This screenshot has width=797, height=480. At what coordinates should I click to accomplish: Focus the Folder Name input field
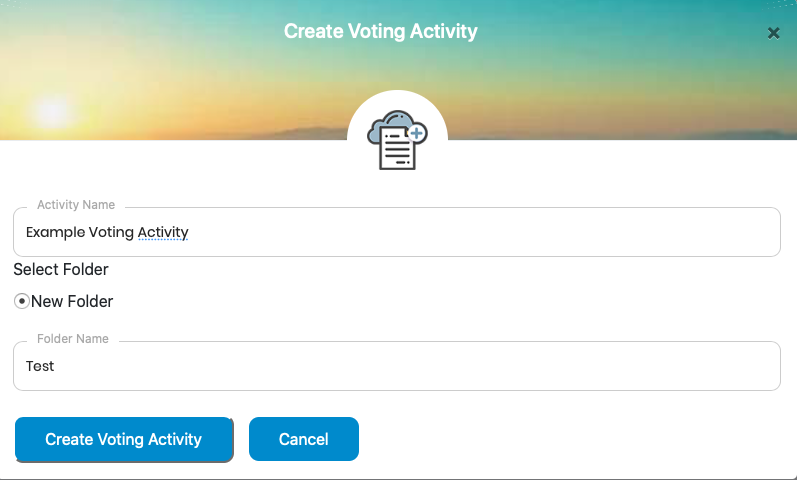click(x=397, y=366)
